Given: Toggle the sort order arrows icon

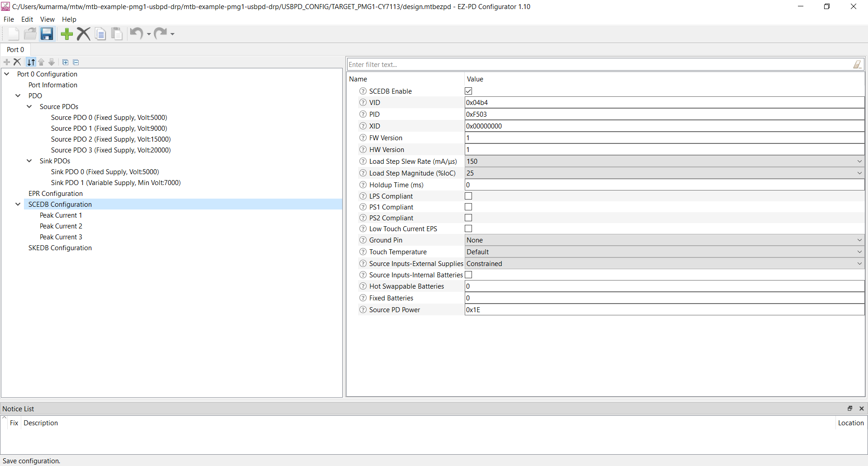Looking at the screenshot, I should pos(31,62).
